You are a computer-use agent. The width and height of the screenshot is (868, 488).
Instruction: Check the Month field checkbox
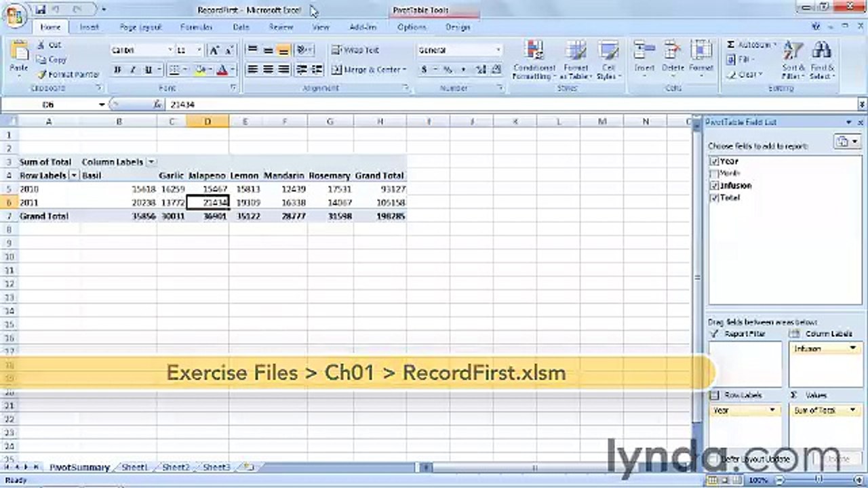(714, 174)
